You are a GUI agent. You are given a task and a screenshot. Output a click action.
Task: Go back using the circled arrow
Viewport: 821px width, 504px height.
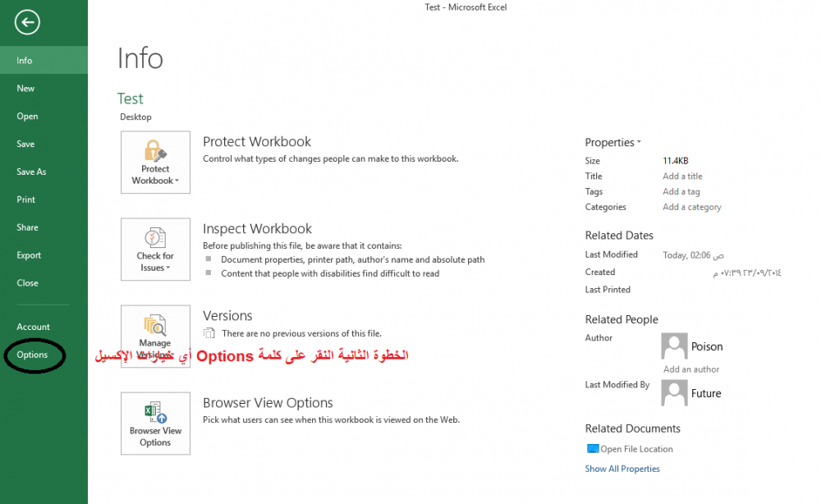point(27,22)
